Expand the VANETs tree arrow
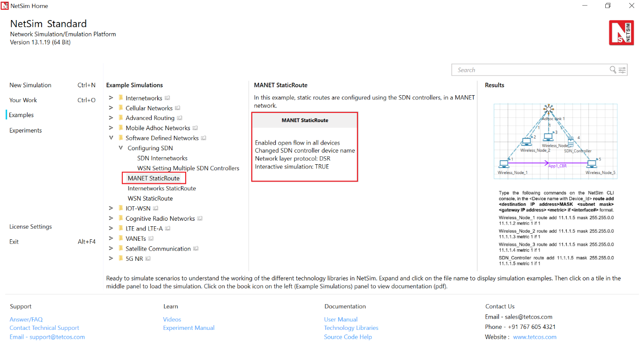This screenshot has height=342, width=644. tap(111, 238)
